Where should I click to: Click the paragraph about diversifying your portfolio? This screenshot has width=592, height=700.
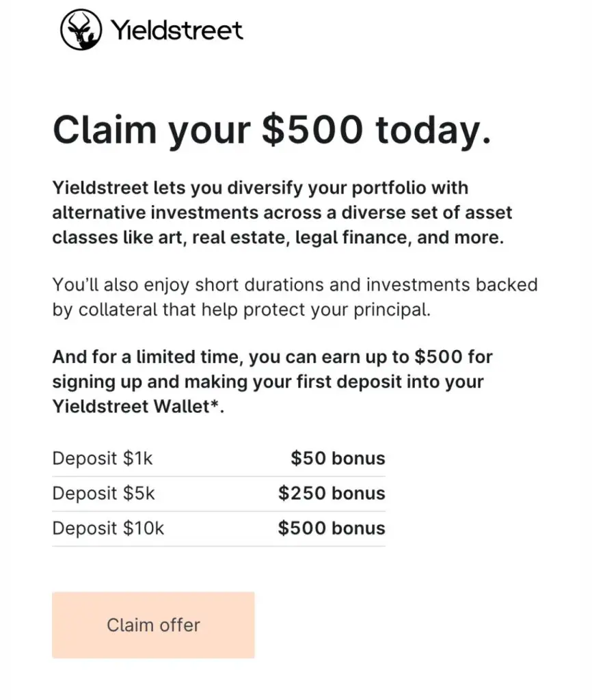point(282,213)
